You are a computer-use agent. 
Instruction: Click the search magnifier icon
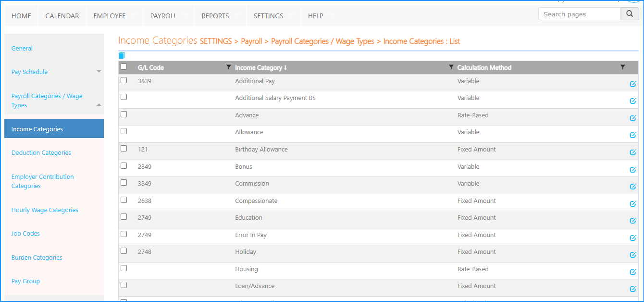point(629,14)
